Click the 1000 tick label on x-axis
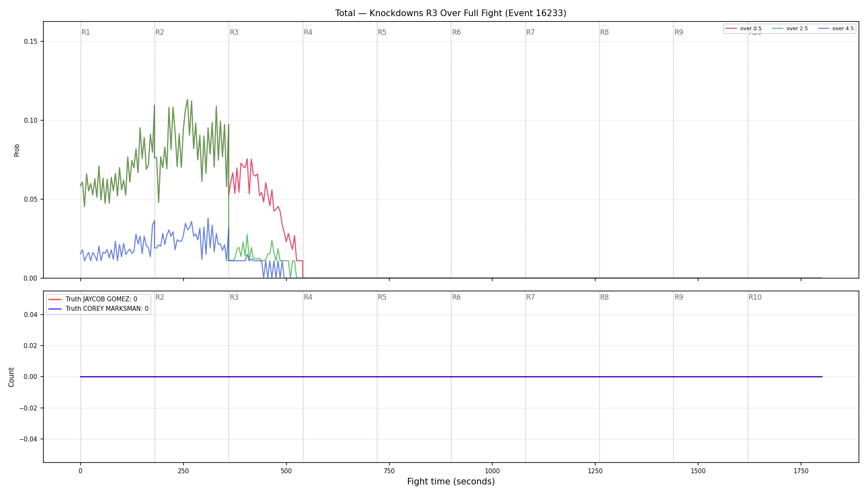The width and height of the screenshot is (868, 496). point(492,471)
